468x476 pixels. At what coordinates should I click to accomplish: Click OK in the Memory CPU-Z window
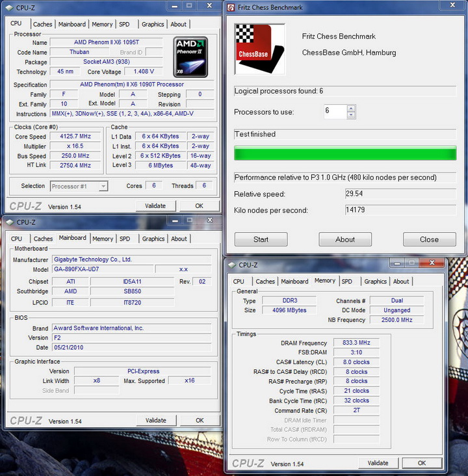point(422,463)
